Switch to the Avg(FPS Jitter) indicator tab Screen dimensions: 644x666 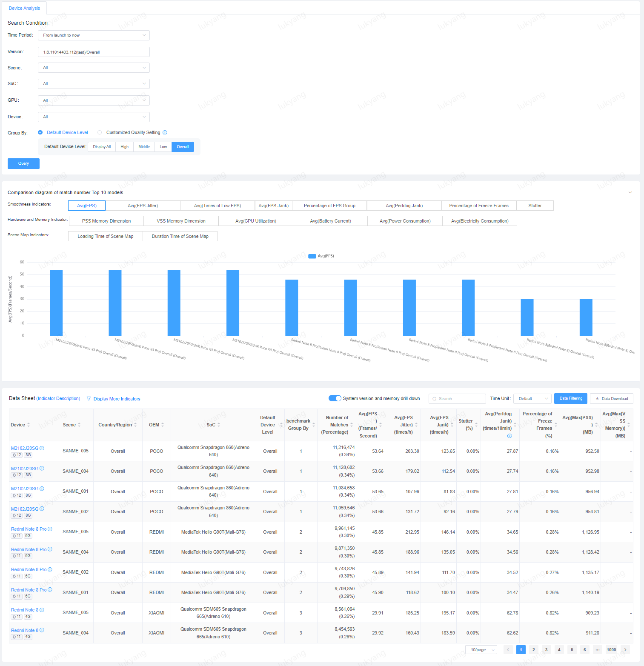point(143,206)
